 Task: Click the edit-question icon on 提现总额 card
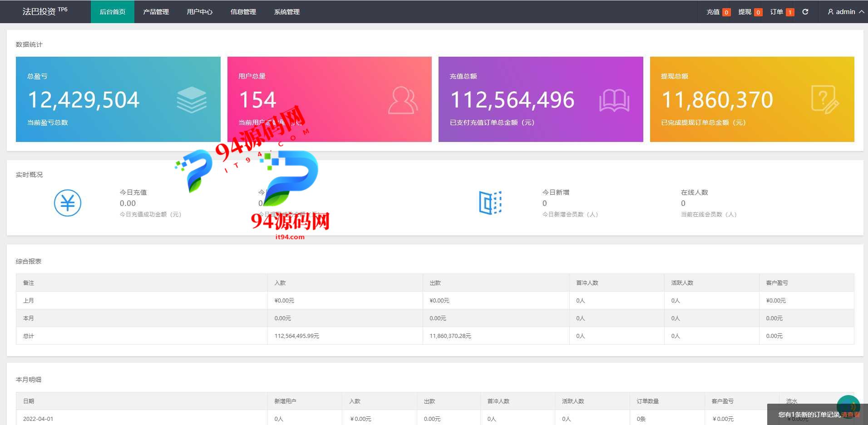[x=825, y=99]
